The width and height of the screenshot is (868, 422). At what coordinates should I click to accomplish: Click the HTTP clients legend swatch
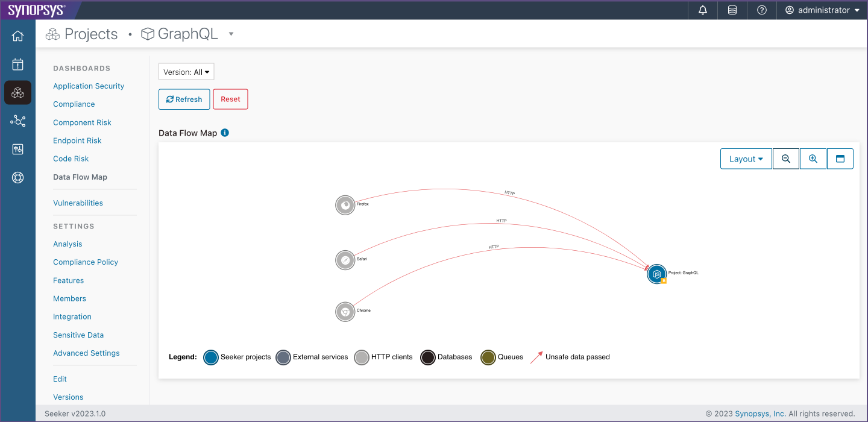point(361,357)
